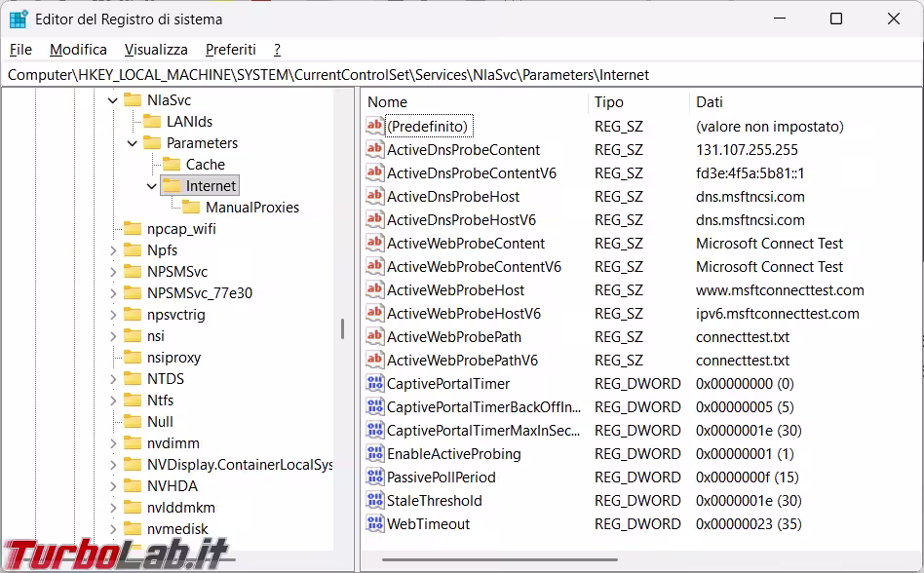
Task: Select the Cache folder icon
Action: 172,165
